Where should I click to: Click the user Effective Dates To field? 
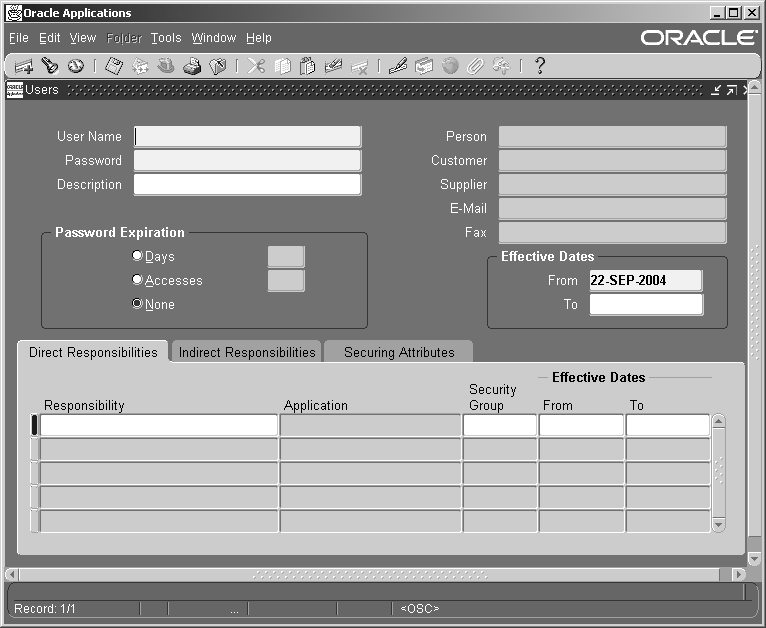click(646, 304)
